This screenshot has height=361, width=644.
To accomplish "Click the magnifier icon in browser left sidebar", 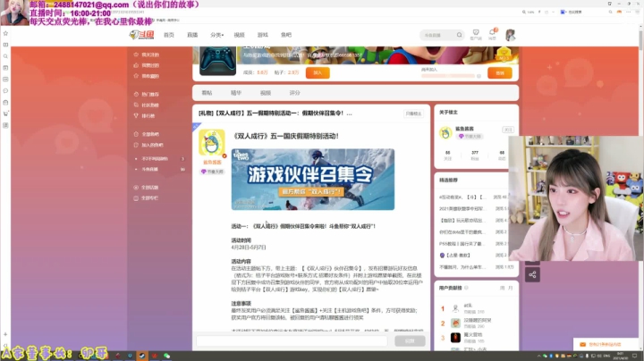I will [5, 56].
